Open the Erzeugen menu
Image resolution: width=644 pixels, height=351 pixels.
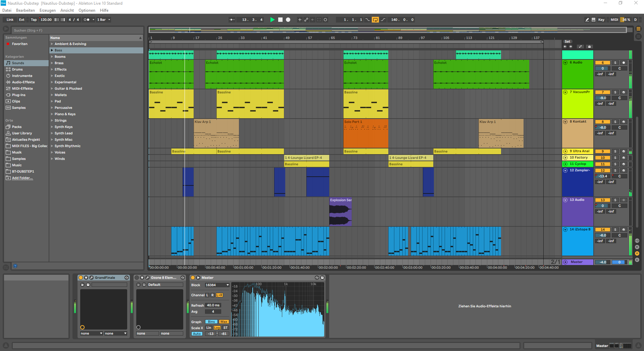(x=48, y=10)
